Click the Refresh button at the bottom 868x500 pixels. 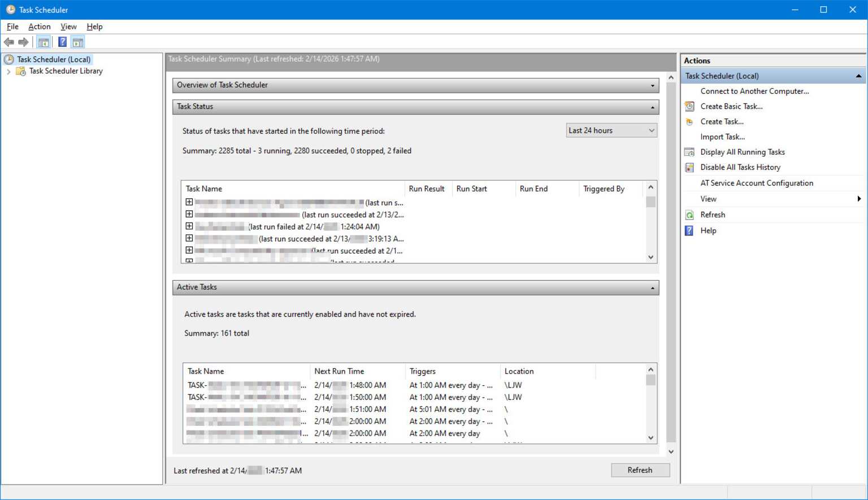coord(640,469)
